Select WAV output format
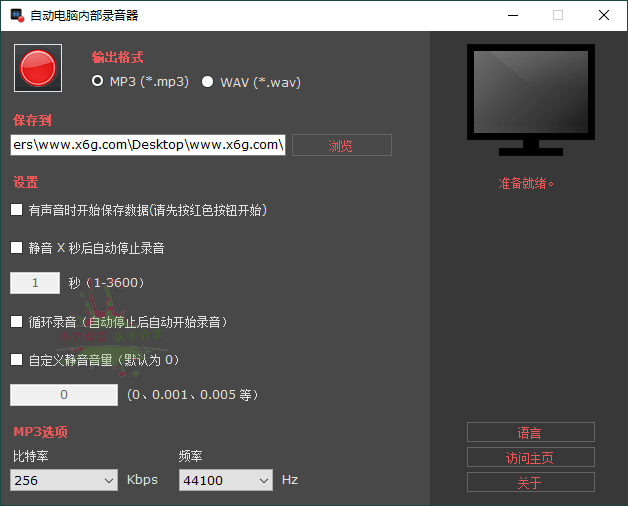This screenshot has height=506, width=628. [x=208, y=82]
